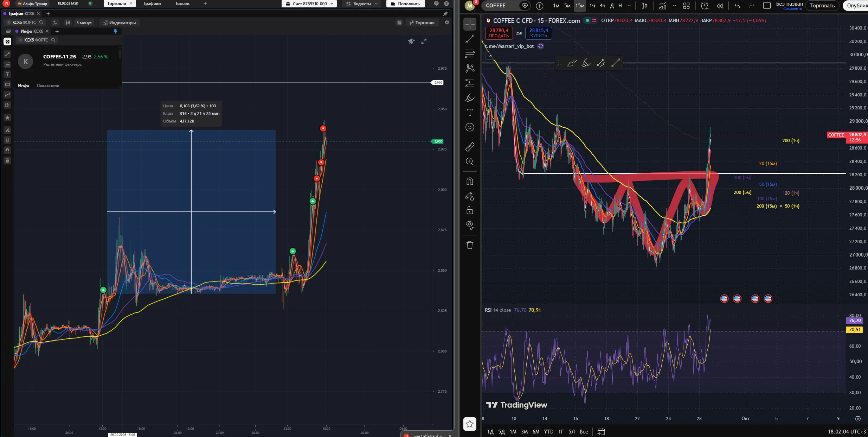
Task: Toggle hide all drawings eye icon in TradingView
Action: (x=470, y=225)
